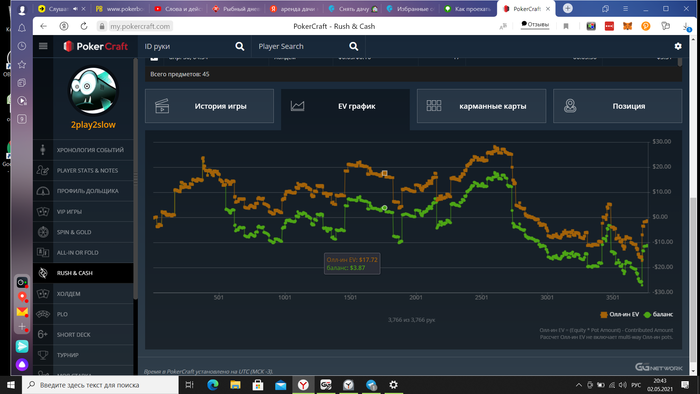Open File Explorer from taskbar
The width and height of the screenshot is (700, 394).
(235, 385)
